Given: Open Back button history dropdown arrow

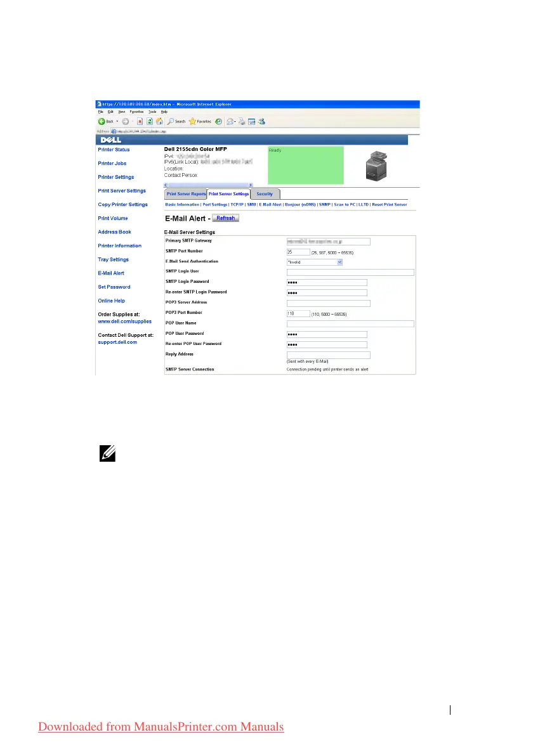Looking at the screenshot, I should (x=117, y=122).
